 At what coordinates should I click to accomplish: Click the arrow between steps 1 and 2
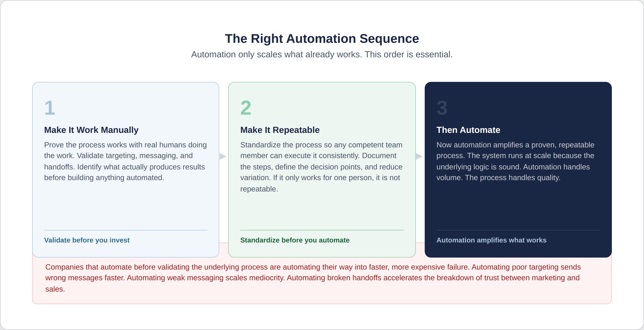coord(223,156)
